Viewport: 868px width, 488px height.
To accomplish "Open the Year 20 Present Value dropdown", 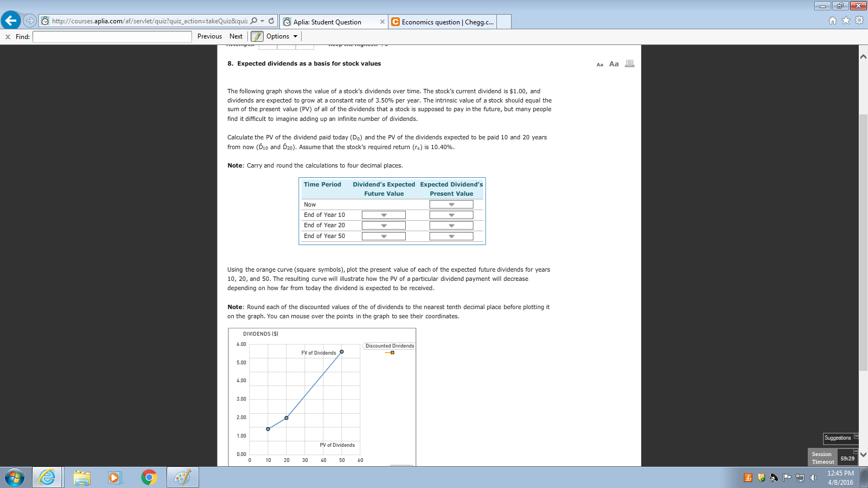I will 451,226.
